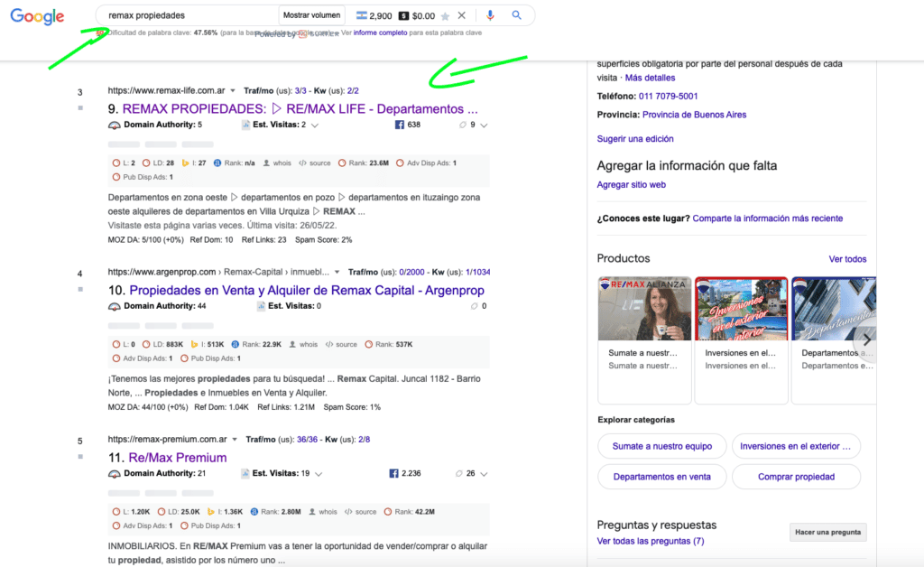Click the 'Mostrar volumen' button
The height and width of the screenshot is (567, 924).
311,15
